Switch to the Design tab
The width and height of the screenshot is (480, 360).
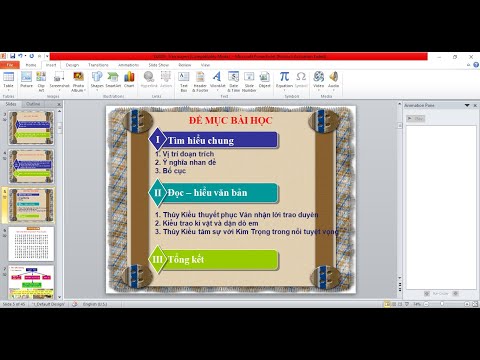[72, 65]
